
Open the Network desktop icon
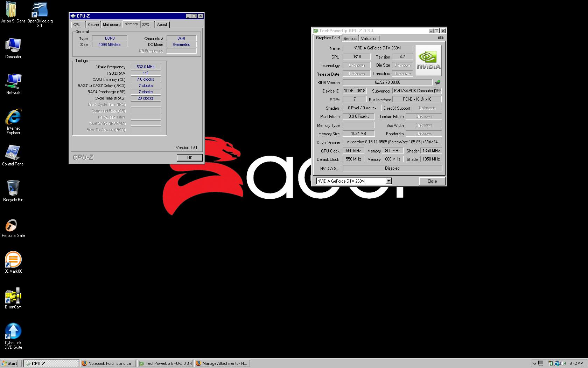(13, 81)
